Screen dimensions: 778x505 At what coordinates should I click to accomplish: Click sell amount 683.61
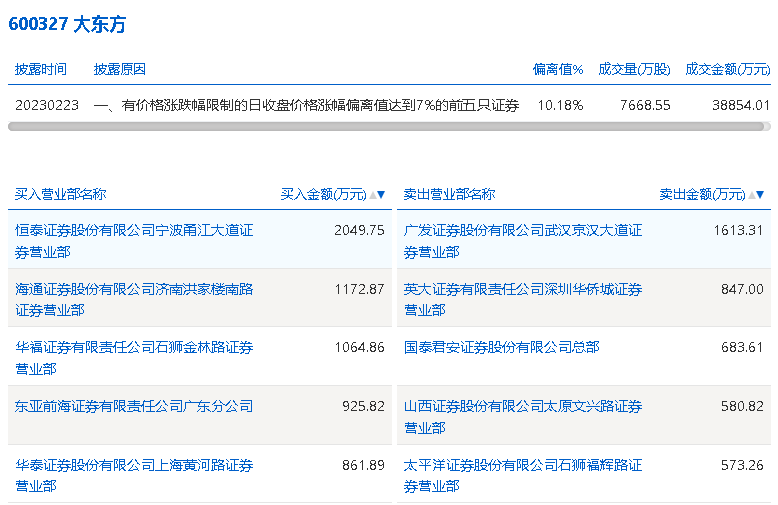pos(742,347)
